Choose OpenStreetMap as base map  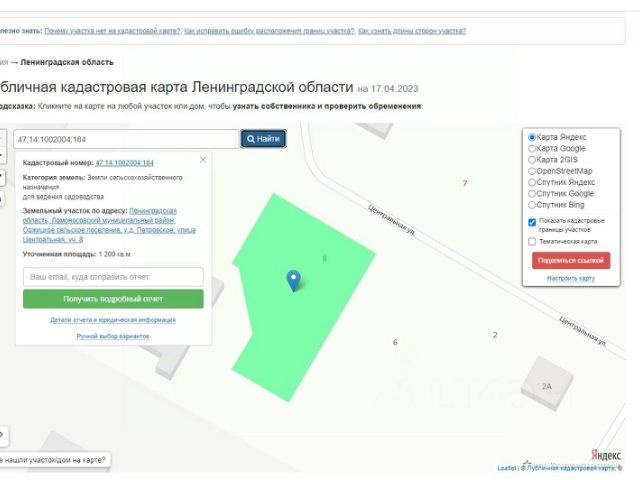pos(532,171)
